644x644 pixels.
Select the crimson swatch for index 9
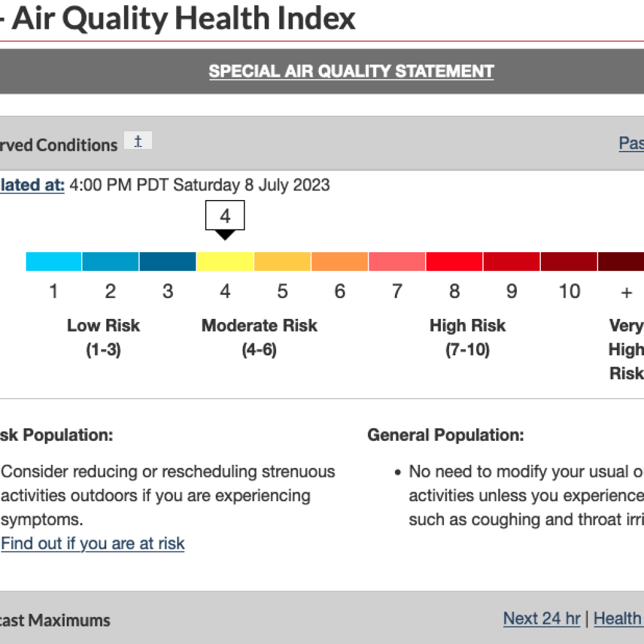(511, 262)
